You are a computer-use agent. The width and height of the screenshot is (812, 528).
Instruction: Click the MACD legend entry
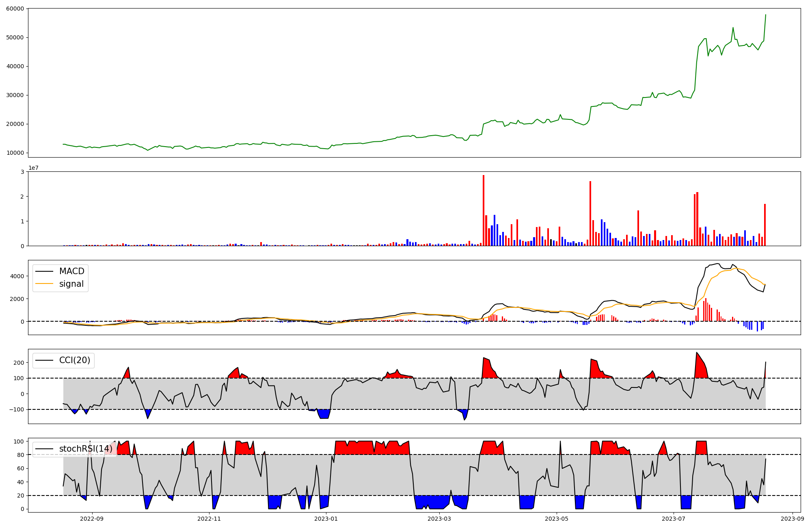pos(71,271)
